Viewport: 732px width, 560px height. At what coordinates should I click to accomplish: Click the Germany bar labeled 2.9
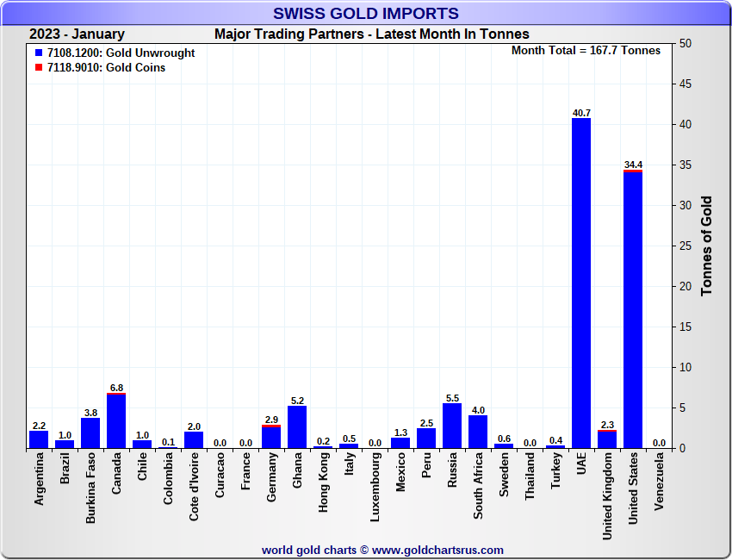271,436
